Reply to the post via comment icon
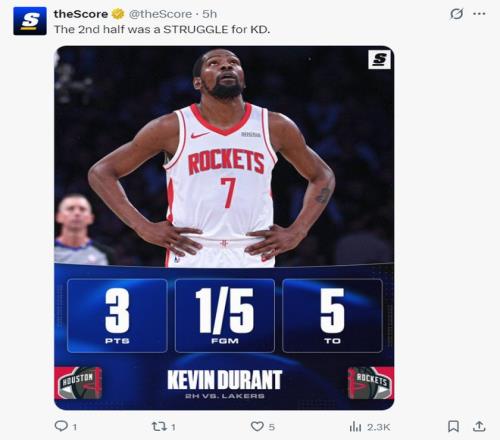 click(61, 426)
